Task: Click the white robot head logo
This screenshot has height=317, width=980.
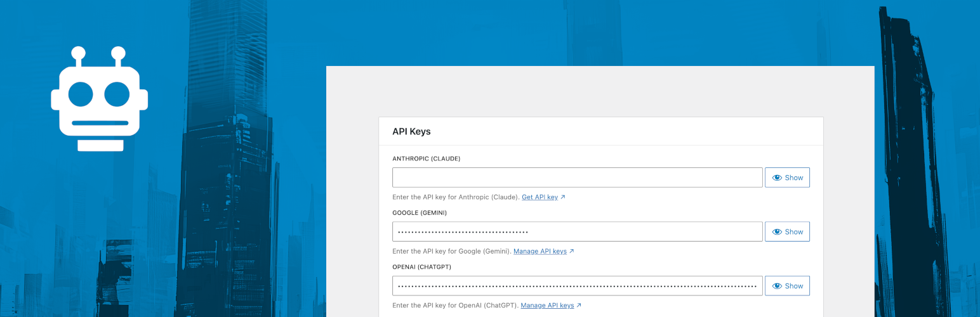Action: pos(100,100)
